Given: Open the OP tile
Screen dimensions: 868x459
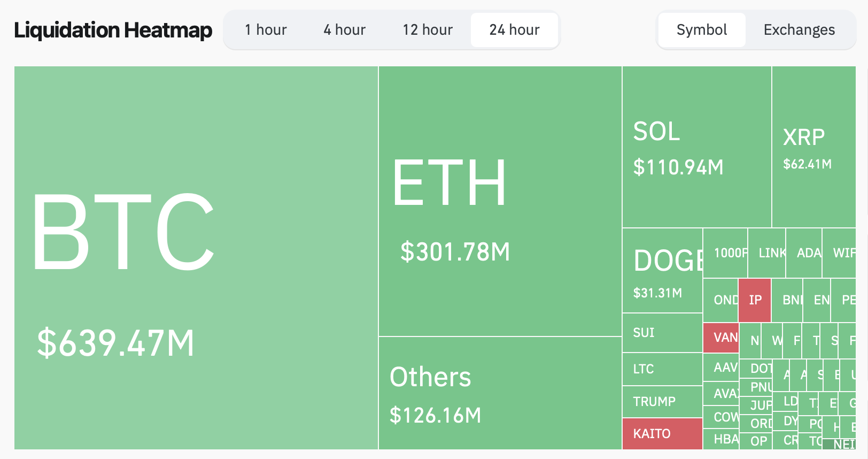Looking at the screenshot, I should coord(756,441).
